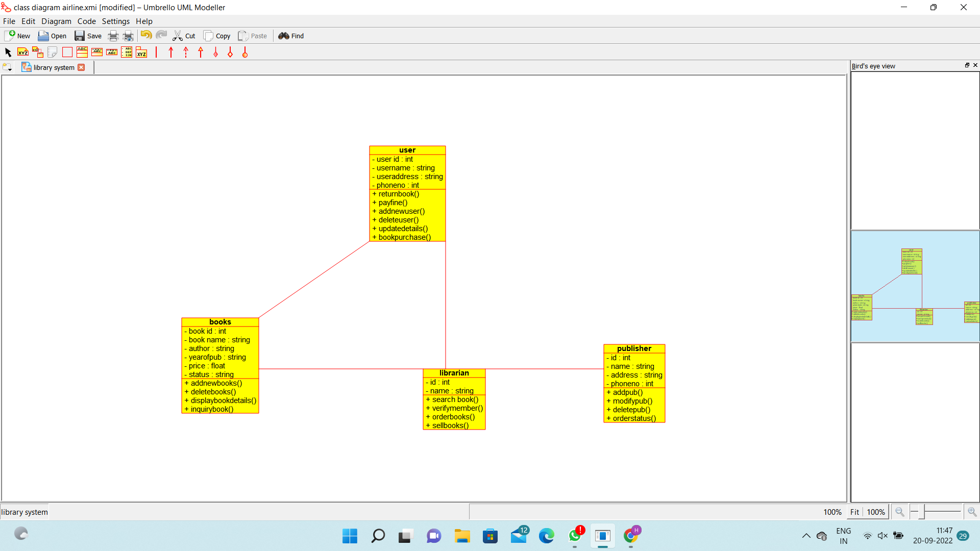Switch to library system tab
The height and width of the screenshot is (551, 980).
pos(54,67)
